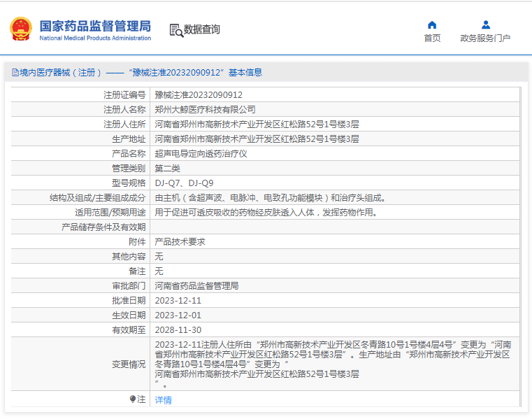Viewport: 532px width, 419px height.
Task: Open the 详情 link
Action: (x=163, y=400)
